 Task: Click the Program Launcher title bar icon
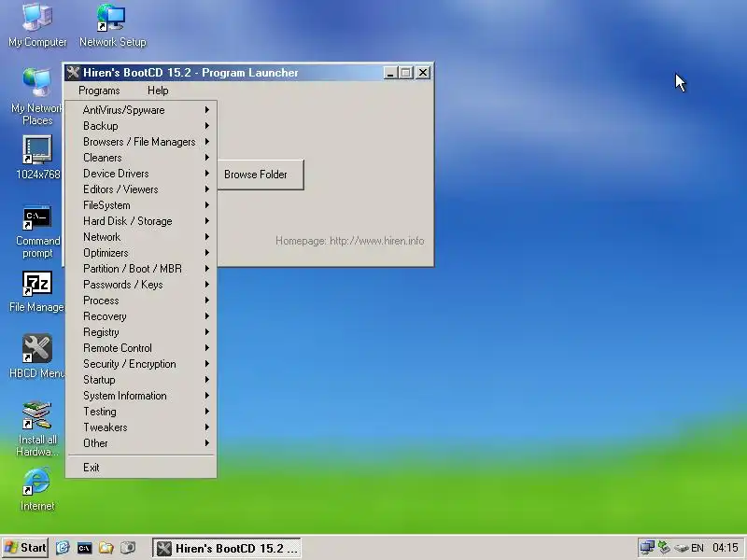[73, 73]
